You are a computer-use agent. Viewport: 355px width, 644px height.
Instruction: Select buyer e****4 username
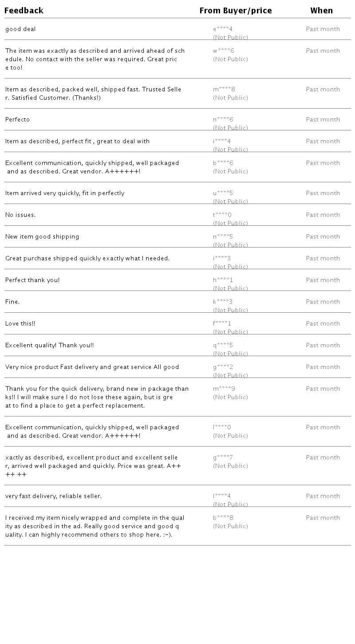[x=222, y=29]
